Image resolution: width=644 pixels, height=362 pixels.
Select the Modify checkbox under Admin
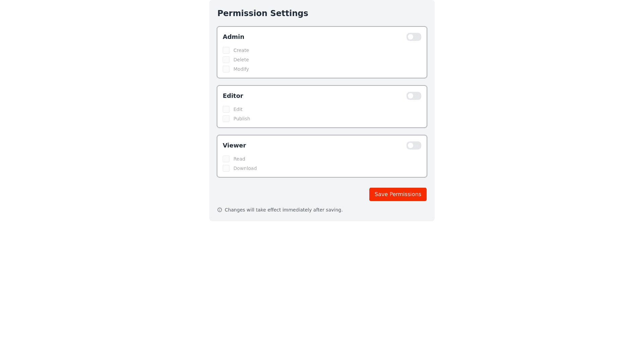pos(226,69)
